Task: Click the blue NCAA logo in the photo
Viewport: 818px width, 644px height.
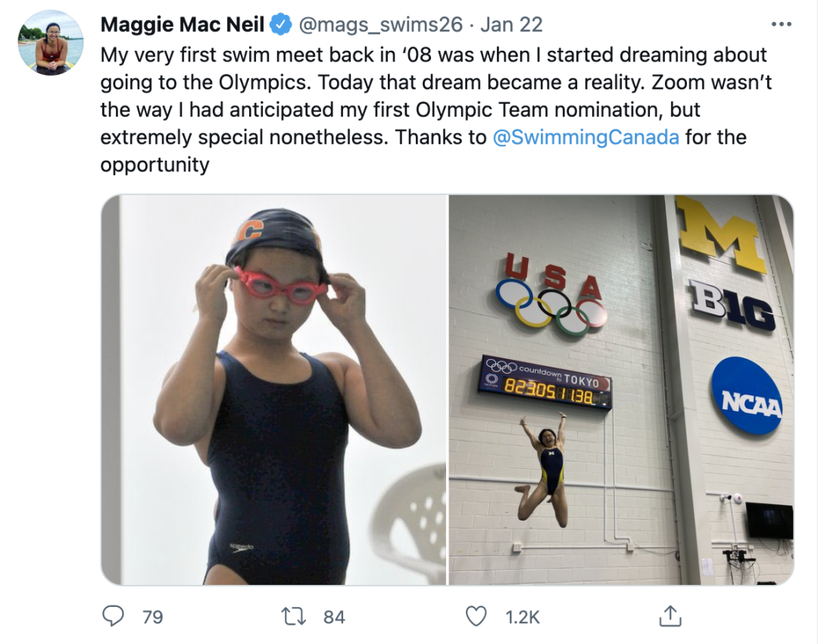Action: click(x=746, y=397)
